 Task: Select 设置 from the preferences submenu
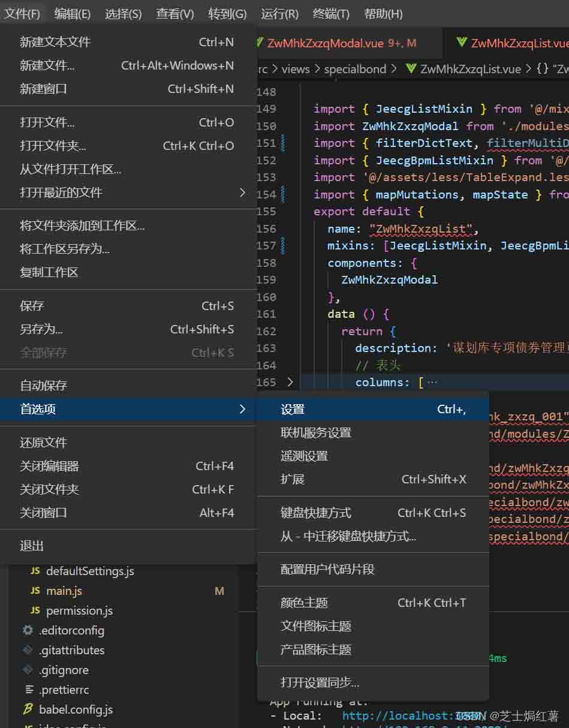tap(293, 409)
